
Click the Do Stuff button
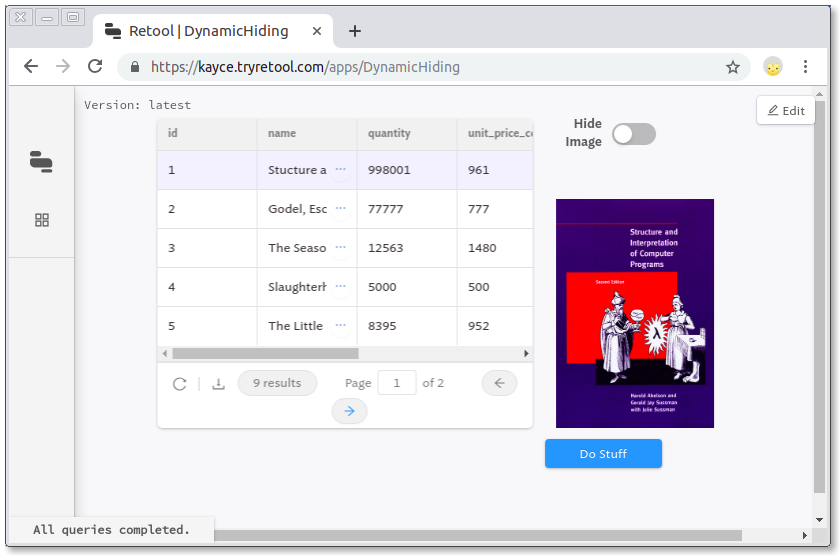603,454
